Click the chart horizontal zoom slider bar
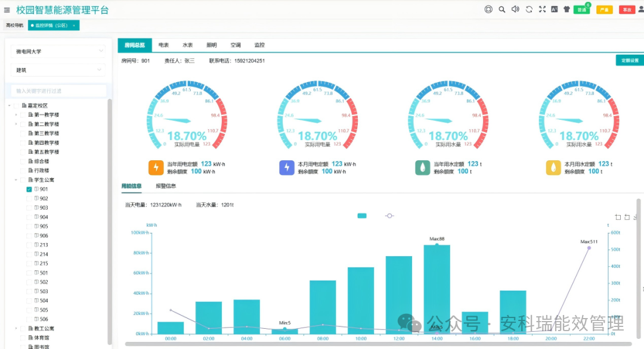The height and width of the screenshot is (349, 644). [378, 344]
